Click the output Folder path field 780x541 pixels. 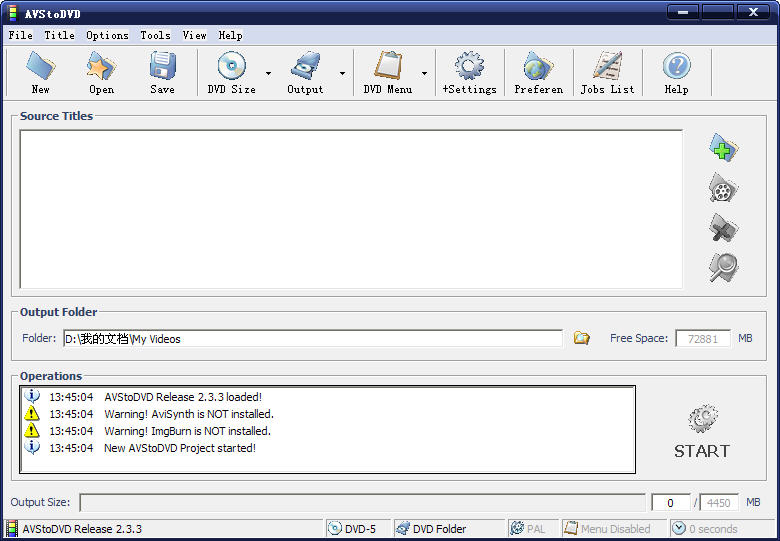tap(313, 339)
